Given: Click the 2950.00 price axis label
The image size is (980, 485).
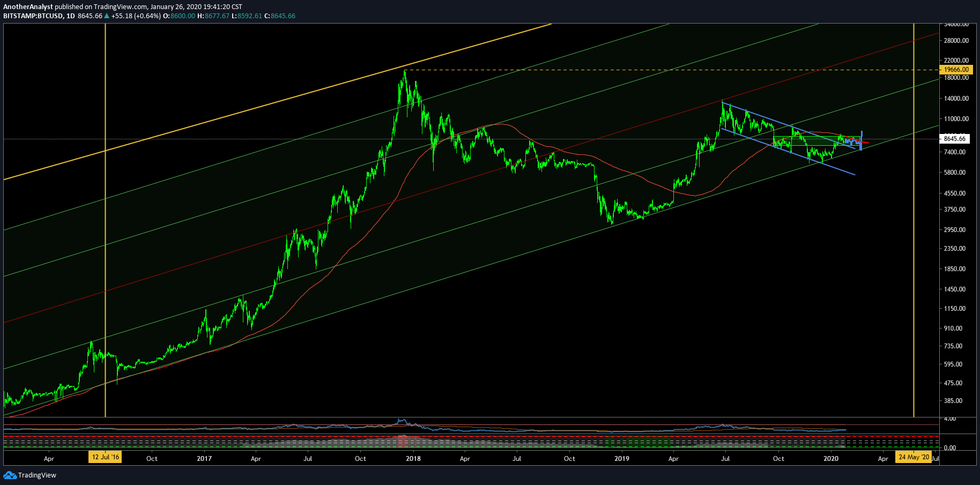Looking at the screenshot, I should (955, 230).
